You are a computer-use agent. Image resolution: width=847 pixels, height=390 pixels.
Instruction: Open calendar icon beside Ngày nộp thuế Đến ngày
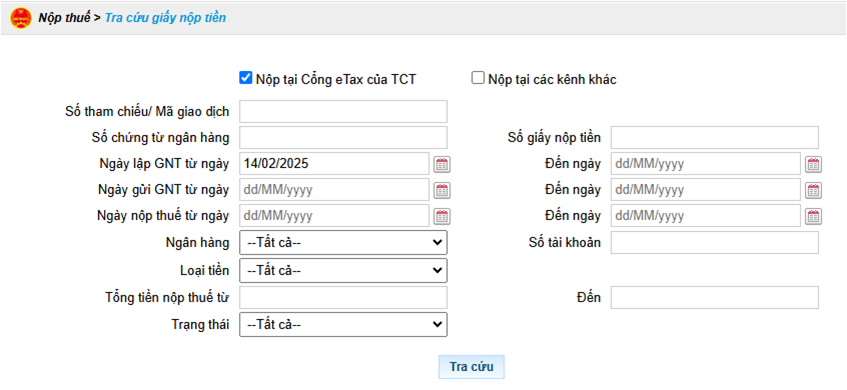(814, 217)
